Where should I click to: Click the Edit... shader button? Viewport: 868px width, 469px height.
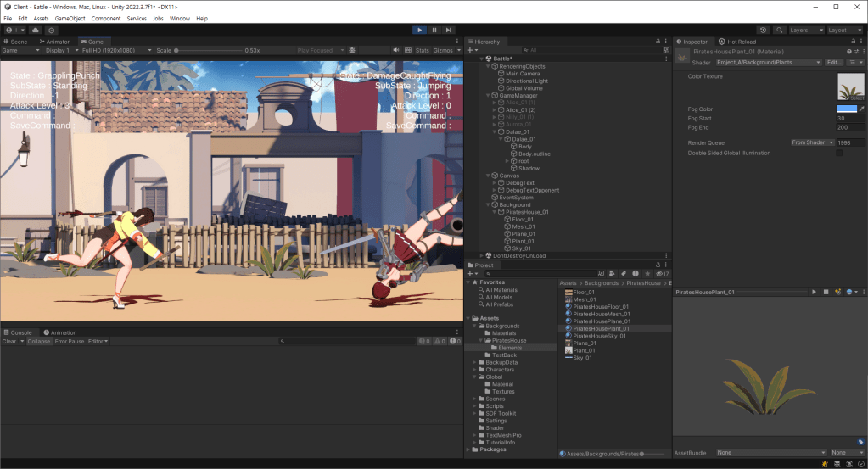click(x=834, y=62)
